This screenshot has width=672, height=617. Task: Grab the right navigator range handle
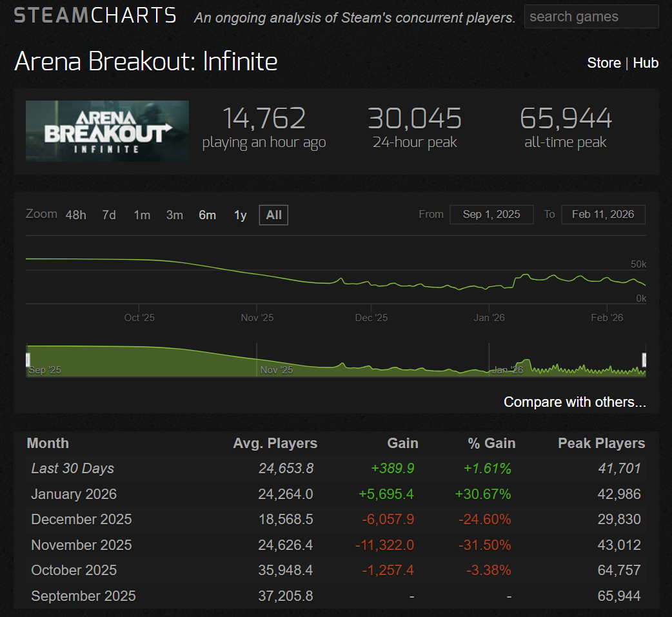click(644, 360)
